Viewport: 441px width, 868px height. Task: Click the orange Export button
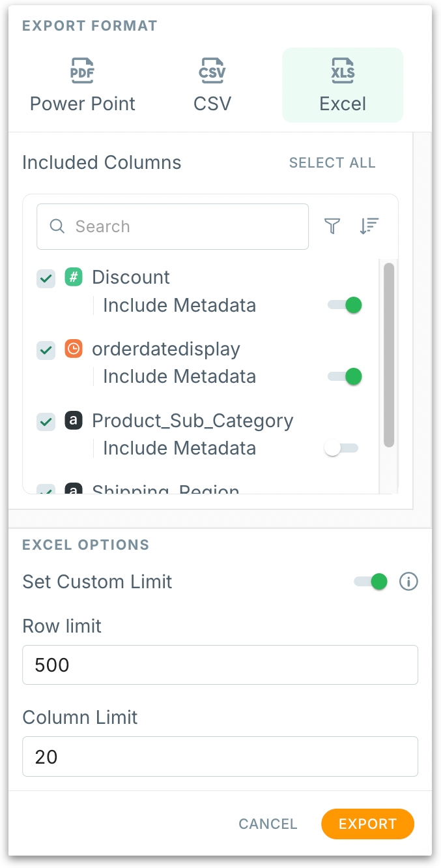click(x=367, y=824)
